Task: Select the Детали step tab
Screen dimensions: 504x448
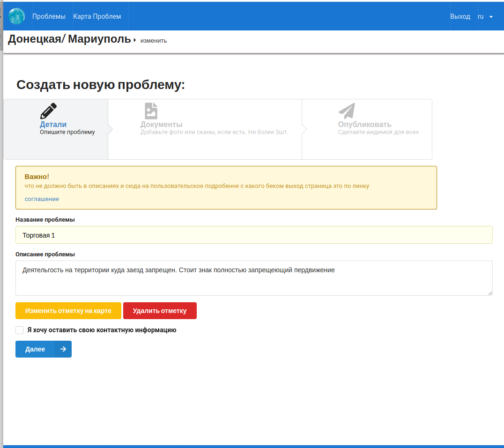Action: pyautogui.click(x=56, y=129)
